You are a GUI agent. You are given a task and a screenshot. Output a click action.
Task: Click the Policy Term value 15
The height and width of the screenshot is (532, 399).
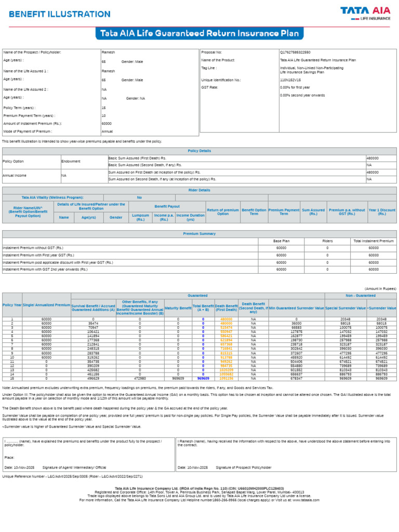pyautogui.click(x=104, y=108)
